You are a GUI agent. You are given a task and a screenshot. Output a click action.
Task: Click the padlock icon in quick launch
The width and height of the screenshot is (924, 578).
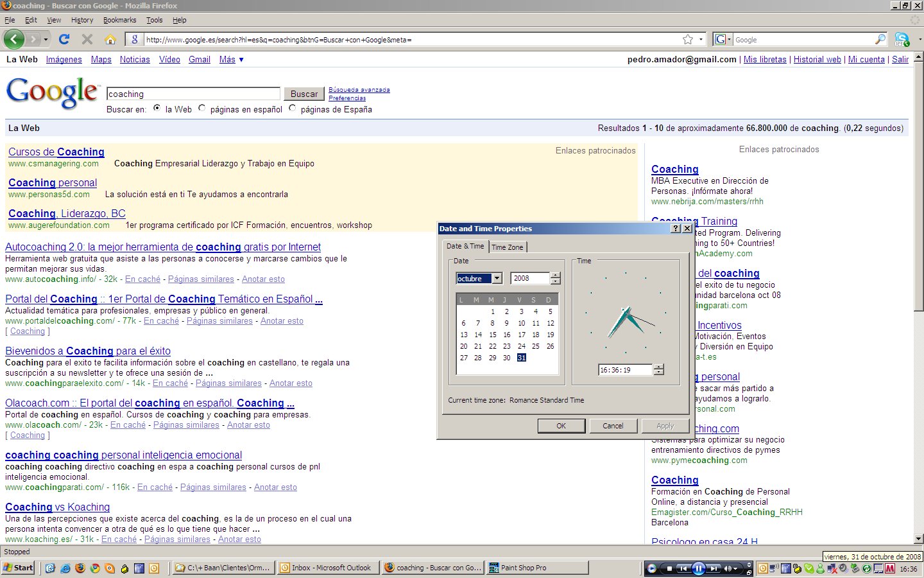tap(124, 568)
